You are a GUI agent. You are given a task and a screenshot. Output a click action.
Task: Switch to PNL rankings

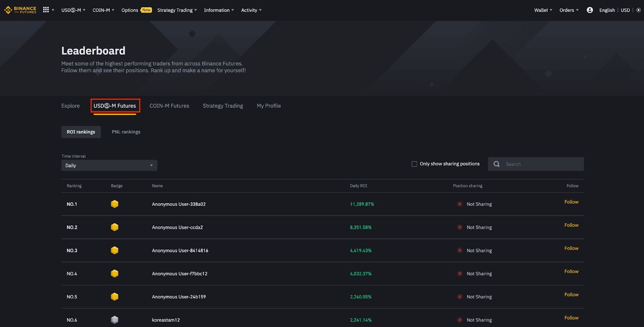pyautogui.click(x=126, y=132)
